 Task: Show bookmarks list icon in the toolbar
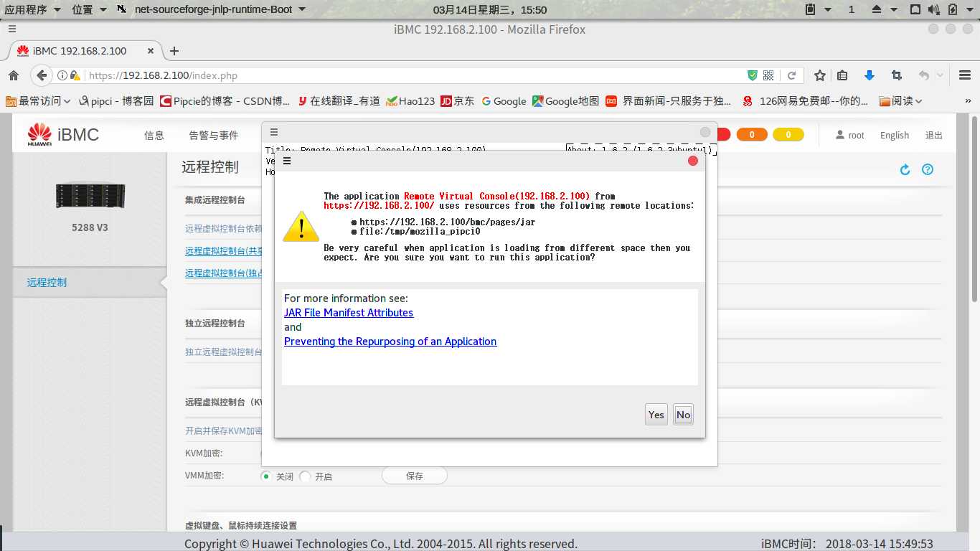842,75
